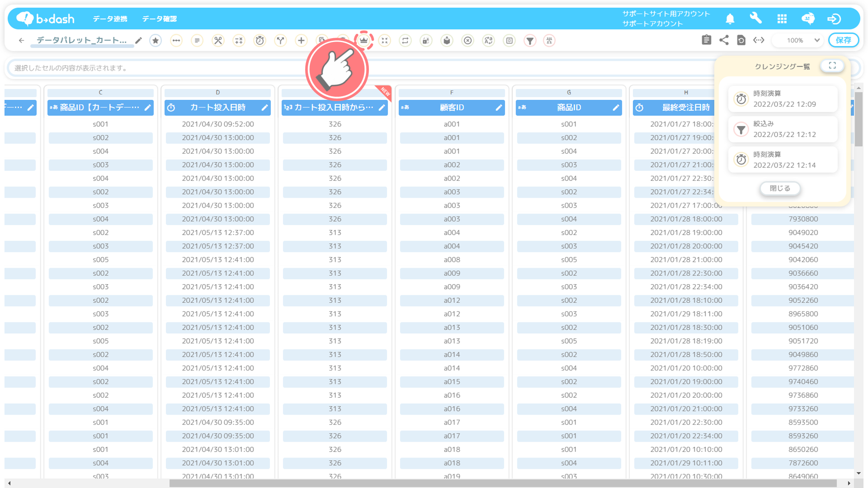Viewport: 868px width, 488px height.
Task: Click the scroll-right arrow at bottom
Action: 849,483
